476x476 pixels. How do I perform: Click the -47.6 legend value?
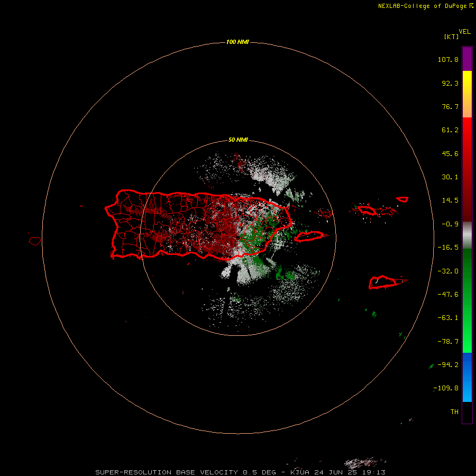tap(448, 295)
